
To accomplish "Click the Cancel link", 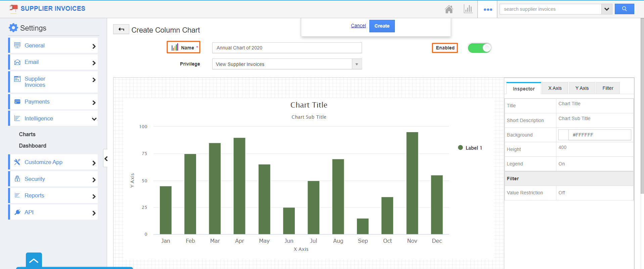I will pos(358,26).
